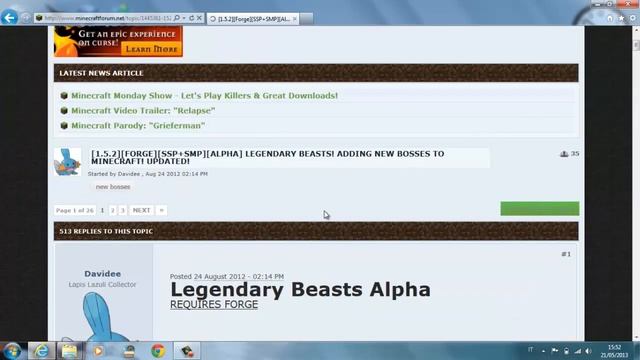640x360 pixels.
Task: Open the taskbar app left of Chrome
Action: 129,351
